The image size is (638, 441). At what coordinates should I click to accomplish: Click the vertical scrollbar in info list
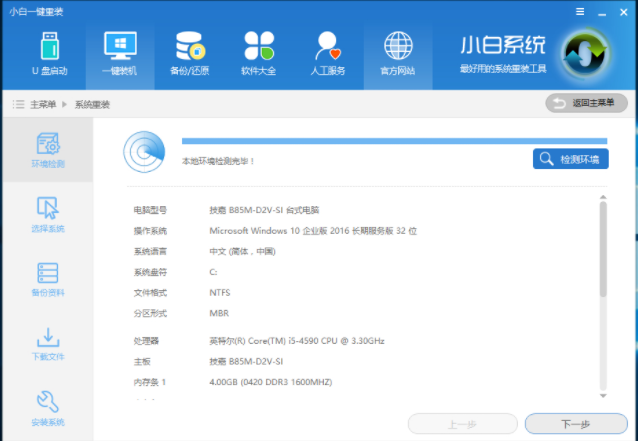click(602, 250)
